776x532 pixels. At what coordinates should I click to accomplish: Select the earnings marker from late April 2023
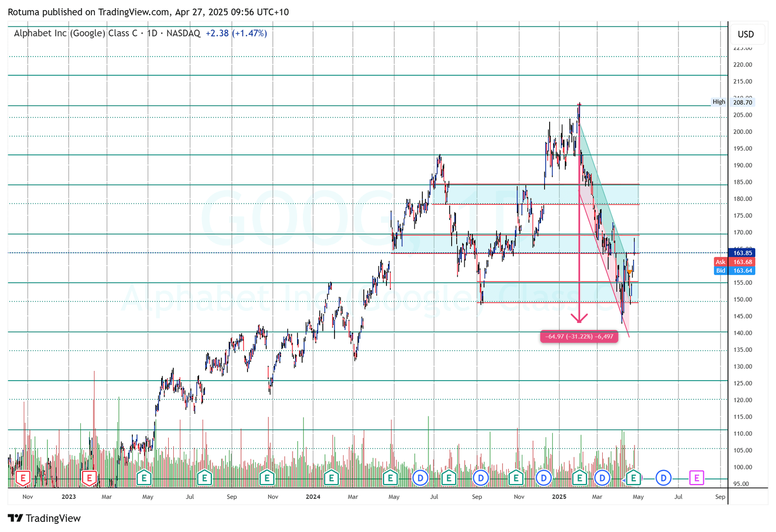pyautogui.click(x=144, y=477)
